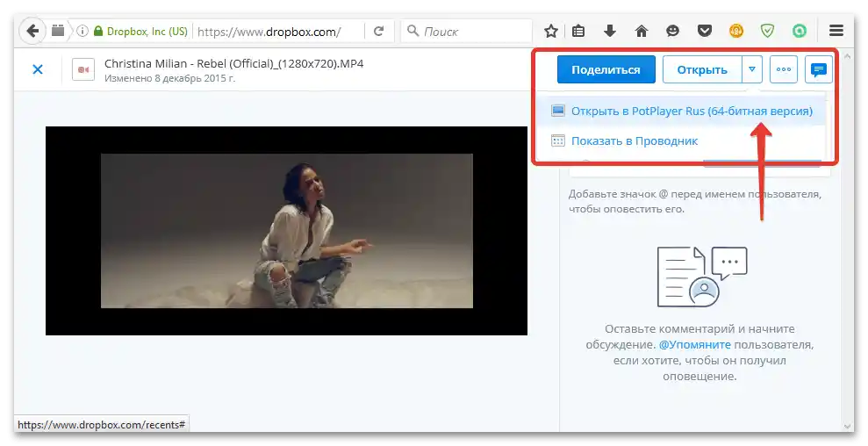Open the Firefox hamburger menu
This screenshot has width=868, height=446.
[836, 31]
